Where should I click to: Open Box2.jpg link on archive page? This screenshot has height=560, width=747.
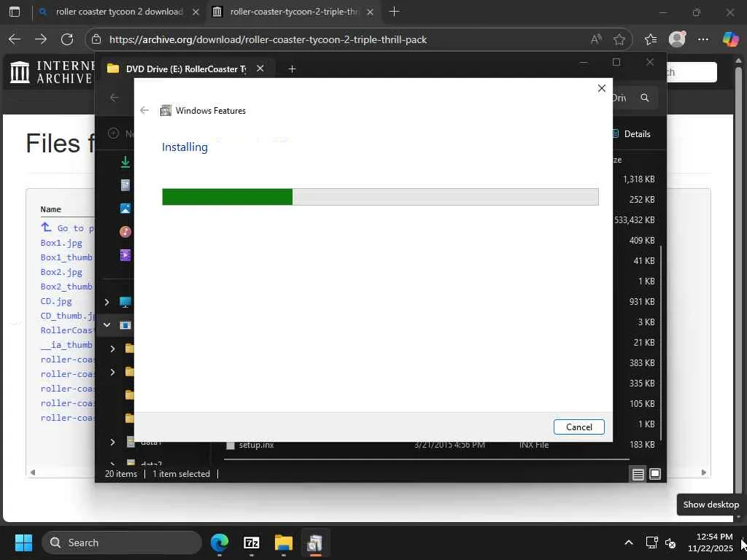pyautogui.click(x=61, y=272)
